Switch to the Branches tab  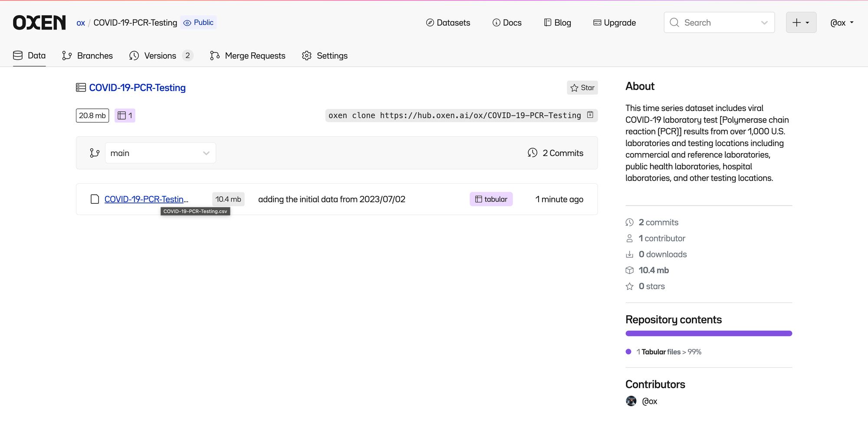(x=87, y=55)
